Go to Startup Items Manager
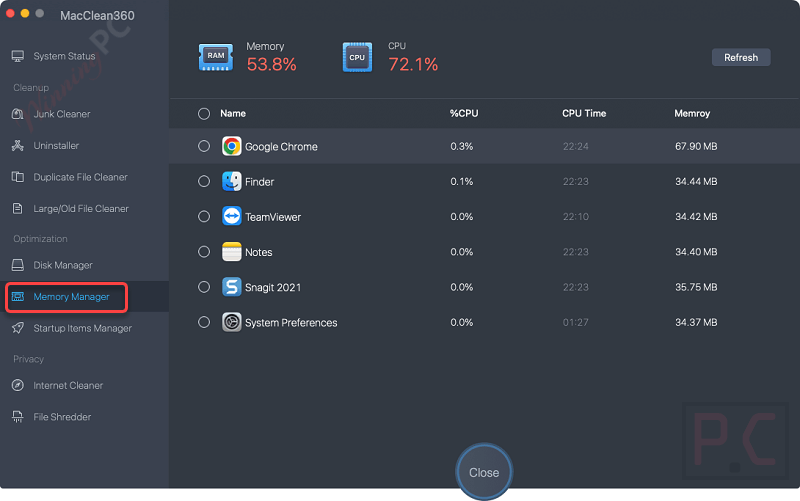Screen dimensions: 800x501 (82, 328)
